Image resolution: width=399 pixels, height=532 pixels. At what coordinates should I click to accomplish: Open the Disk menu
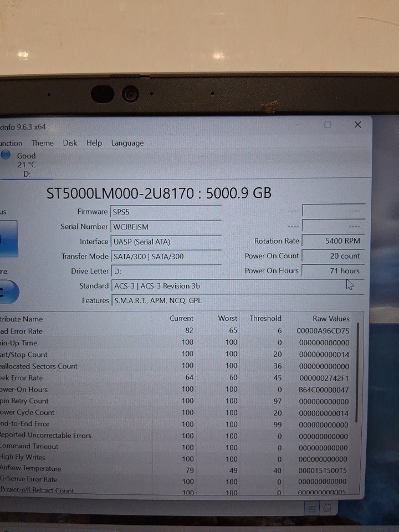pyautogui.click(x=70, y=143)
